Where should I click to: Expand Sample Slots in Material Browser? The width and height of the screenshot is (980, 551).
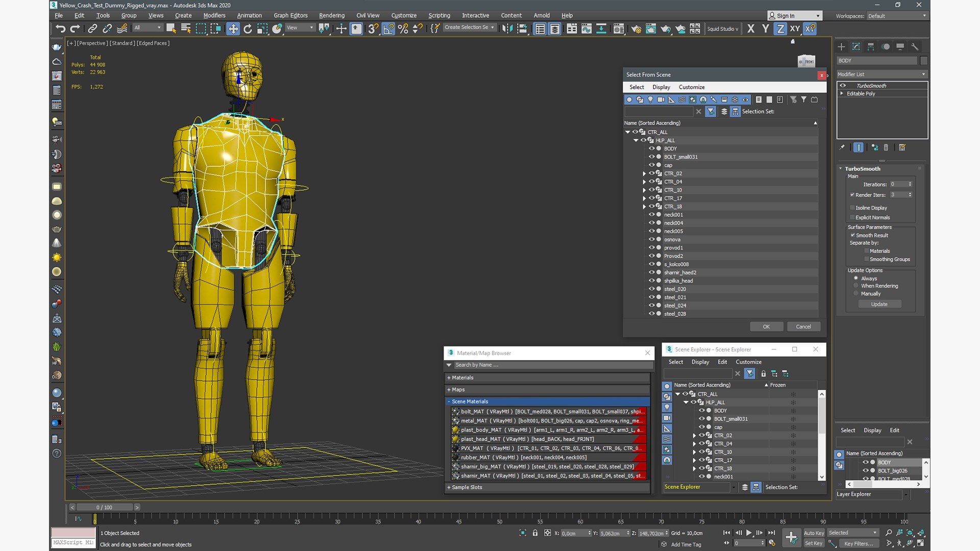[x=548, y=487]
